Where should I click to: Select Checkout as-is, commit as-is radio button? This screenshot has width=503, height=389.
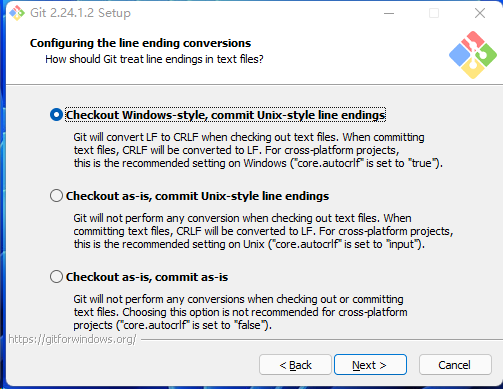click(56, 277)
